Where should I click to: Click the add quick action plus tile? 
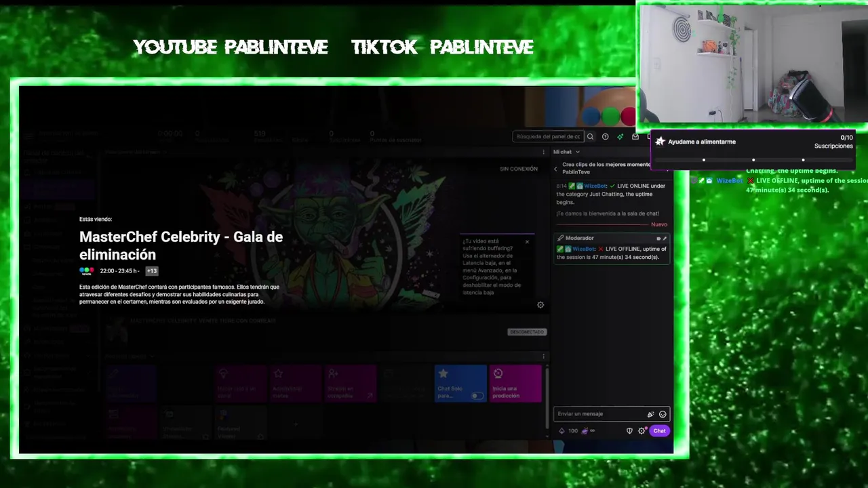(296, 424)
